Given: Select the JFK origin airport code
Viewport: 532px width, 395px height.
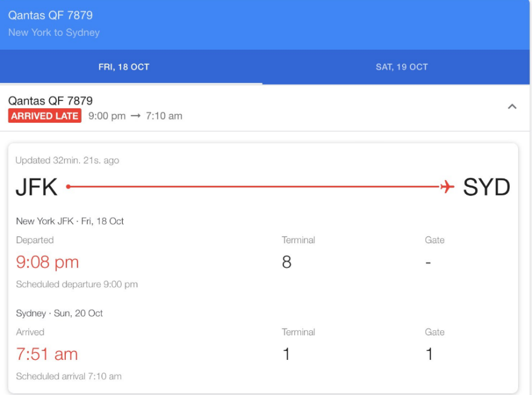Looking at the screenshot, I should [x=36, y=188].
